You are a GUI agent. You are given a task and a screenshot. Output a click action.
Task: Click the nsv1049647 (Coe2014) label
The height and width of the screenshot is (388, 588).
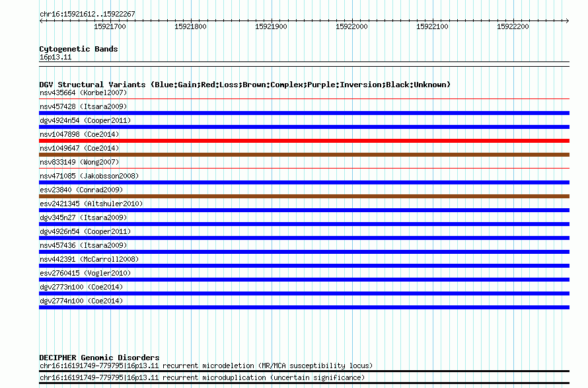pos(79,148)
